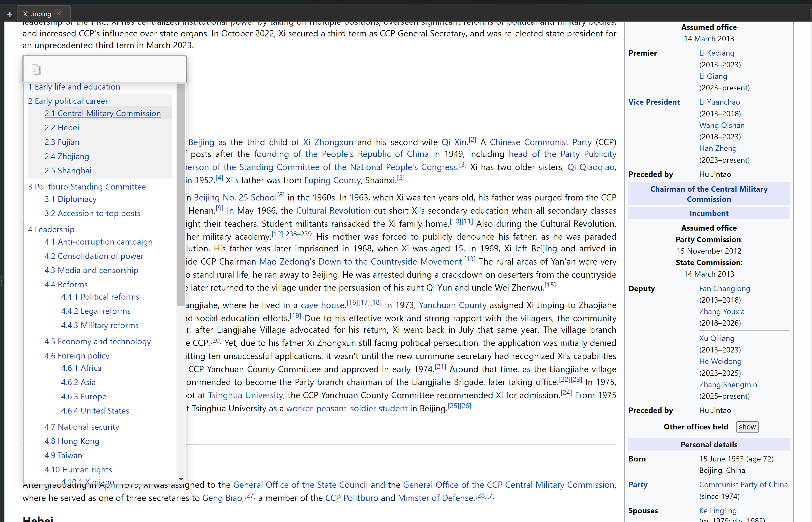Click the contents list scroll-down arrow

(181, 479)
